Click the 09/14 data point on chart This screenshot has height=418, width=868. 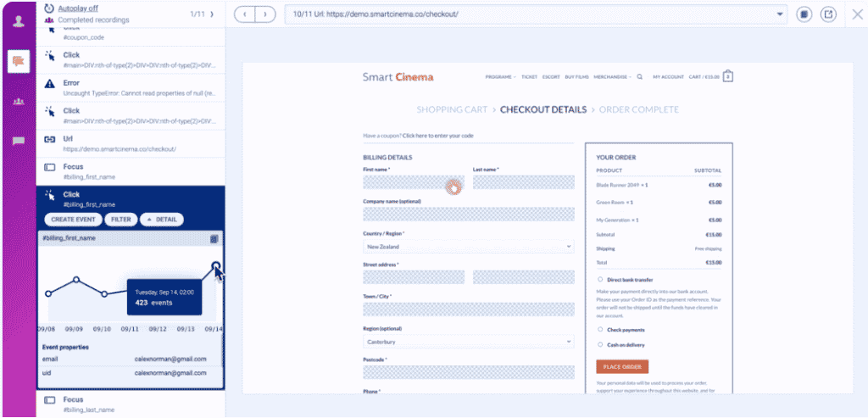pyautogui.click(x=216, y=265)
